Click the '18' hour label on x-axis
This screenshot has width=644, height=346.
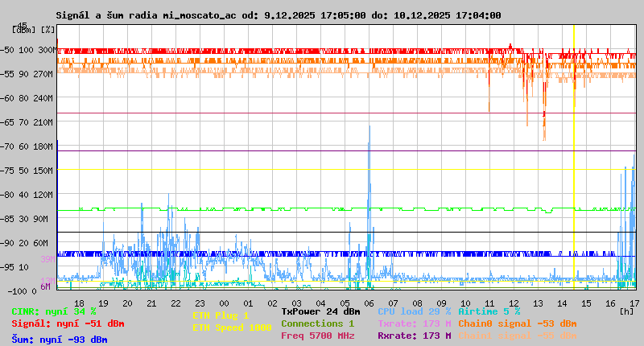point(79,303)
